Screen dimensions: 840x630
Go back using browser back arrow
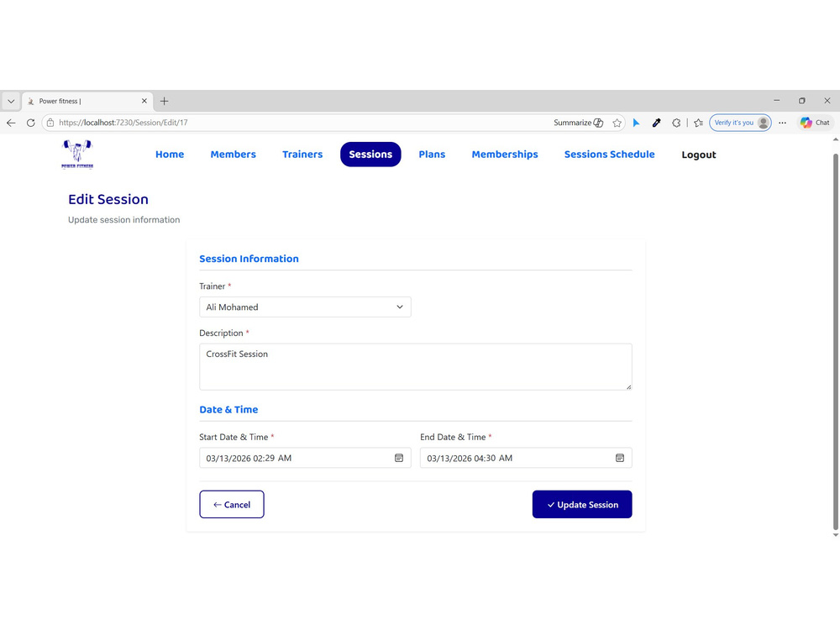point(11,123)
